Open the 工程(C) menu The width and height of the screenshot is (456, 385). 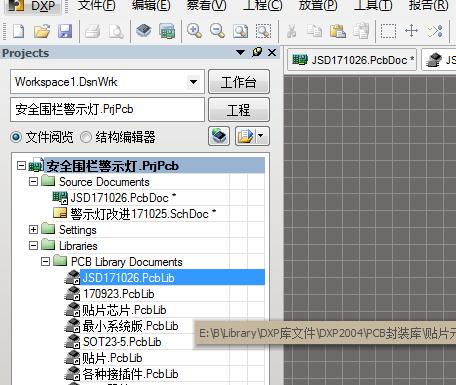[x=263, y=5]
